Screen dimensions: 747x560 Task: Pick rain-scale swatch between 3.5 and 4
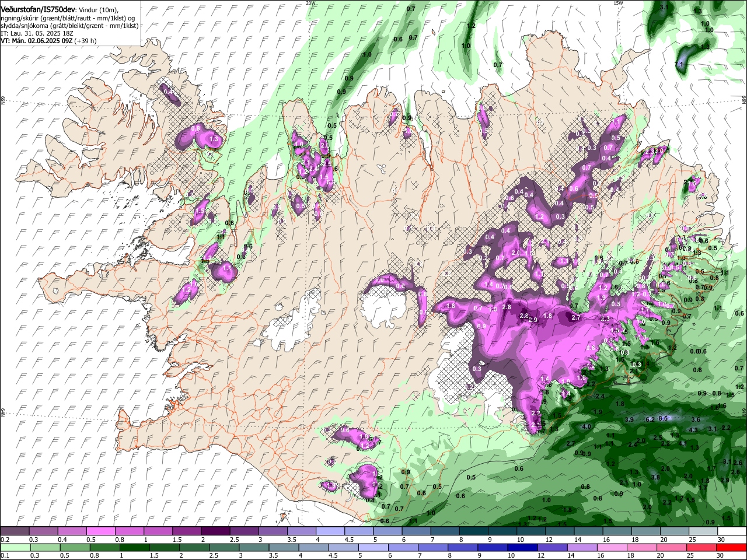coord(284,548)
